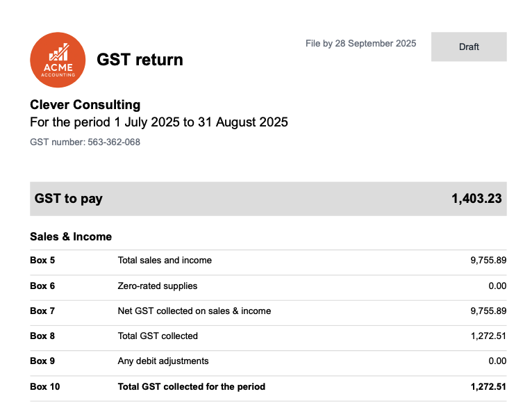Image resolution: width=532 pixels, height=403 pixels.
Task: Click the GST to pay amount 1,403.23
Action: 476,199
